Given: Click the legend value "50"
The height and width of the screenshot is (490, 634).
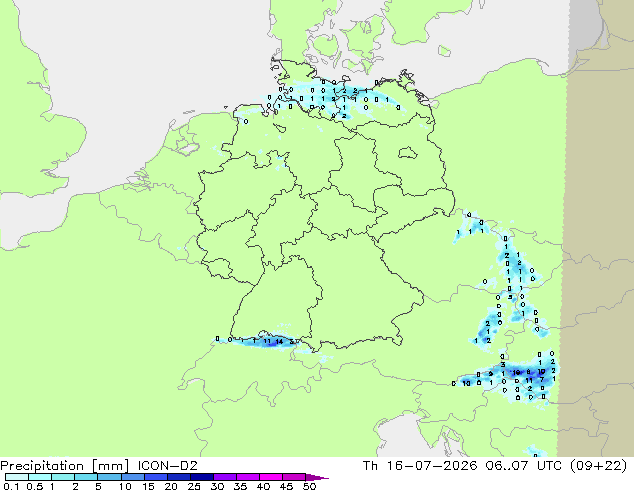Looking at the screenshot, I should [309, 486].
